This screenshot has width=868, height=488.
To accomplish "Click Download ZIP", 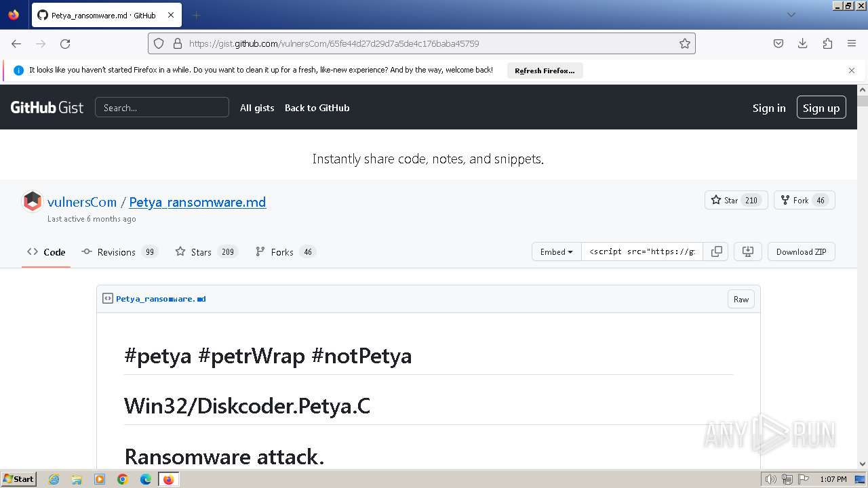I will tap(801, 251).
